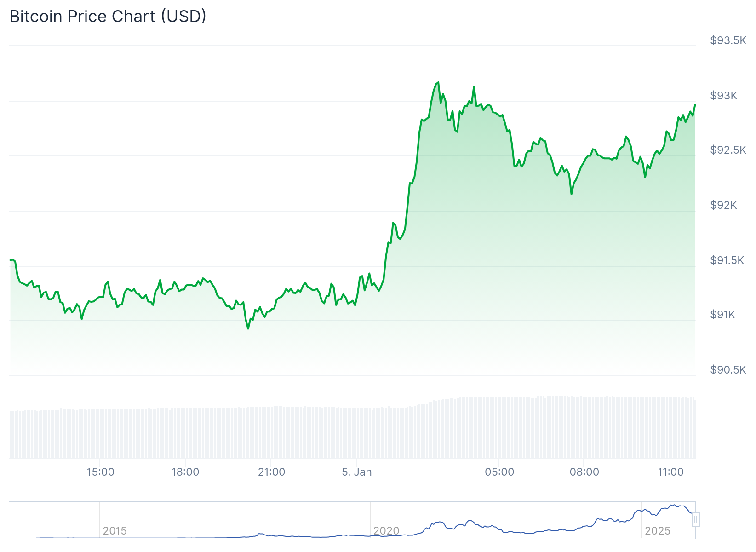Click the "5. Jan" date axis label

point(357,472)
